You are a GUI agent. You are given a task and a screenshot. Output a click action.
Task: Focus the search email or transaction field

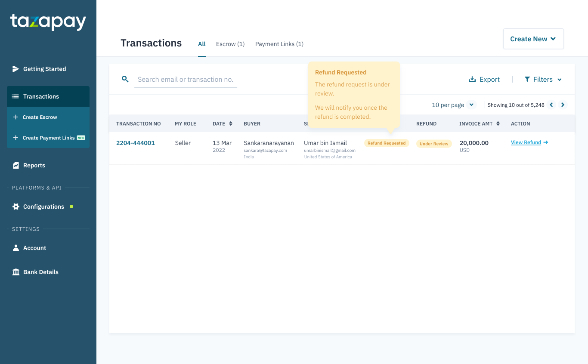[x=186, y=79]
